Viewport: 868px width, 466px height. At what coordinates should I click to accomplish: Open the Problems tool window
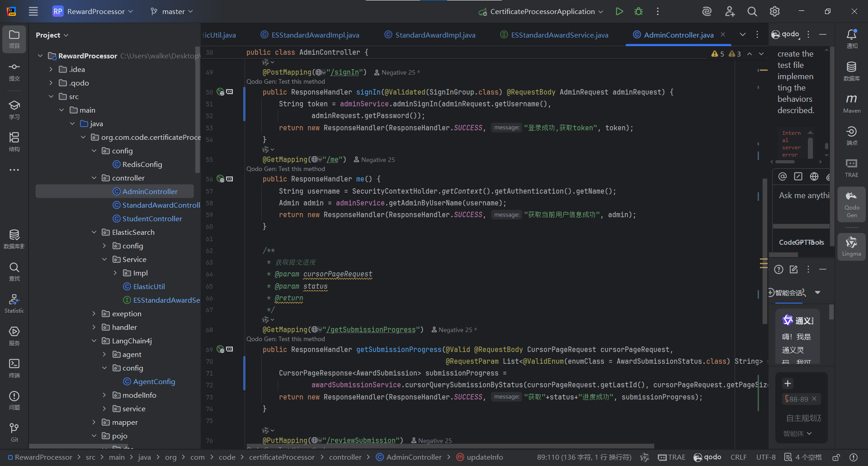pos(14,401)
